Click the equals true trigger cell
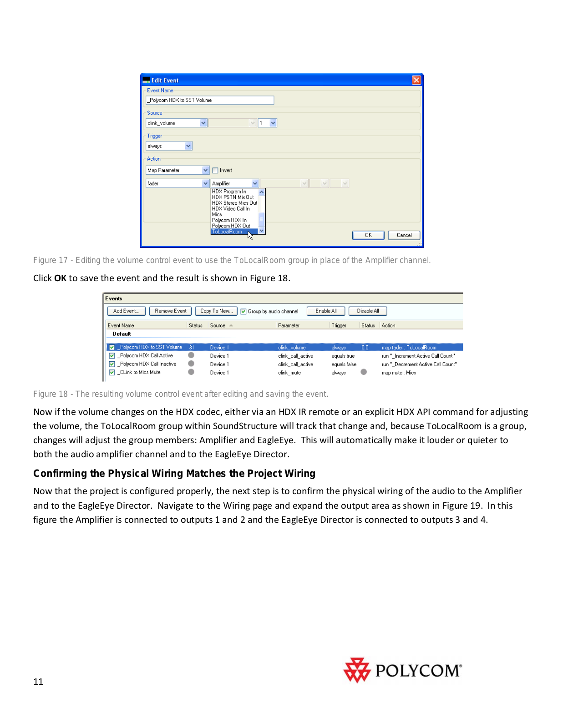 343,356
